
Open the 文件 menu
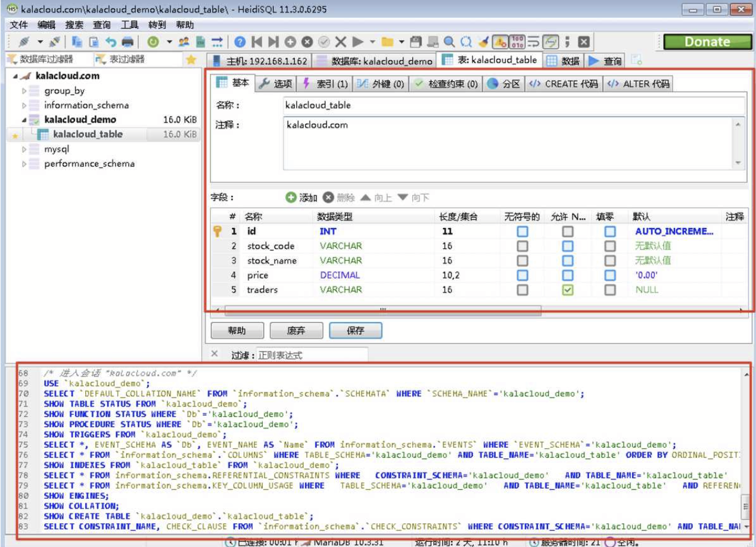coord(19,25)
